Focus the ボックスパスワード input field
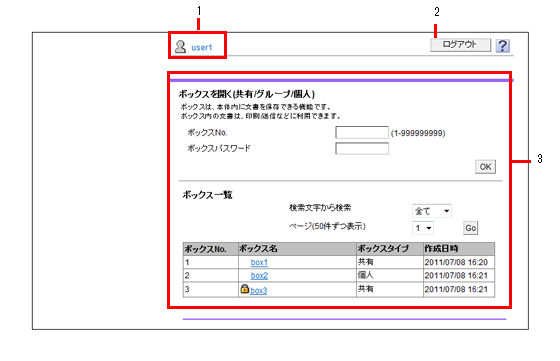The height and width of the screenshot is (361, 560). coord(362,149)
